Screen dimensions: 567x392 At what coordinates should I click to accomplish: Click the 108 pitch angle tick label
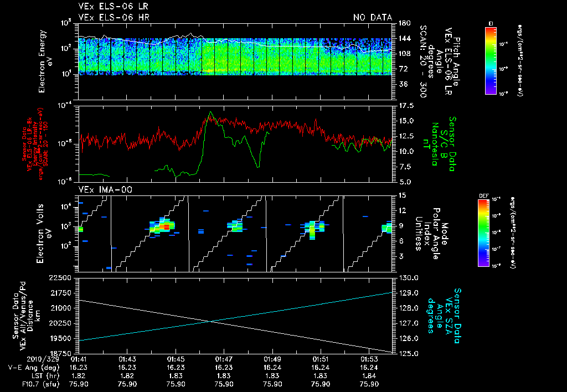click(x=404, y=54)
